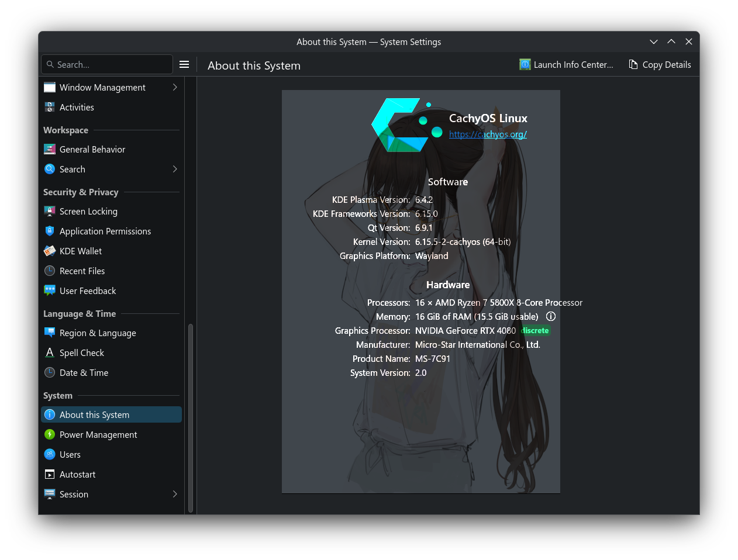Open Date & Time settings
Viewport: 738px width, 560px height.
(111, 372)
